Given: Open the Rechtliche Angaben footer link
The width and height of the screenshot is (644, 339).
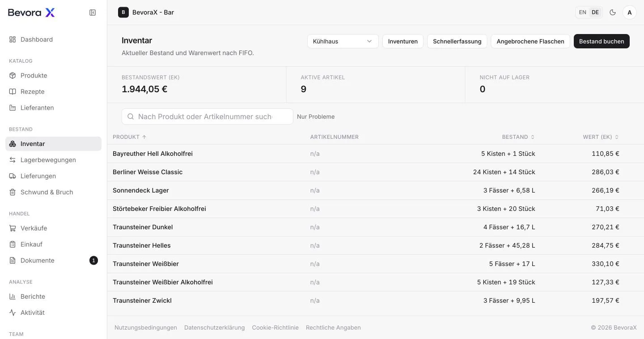Looking at the screenshot, I should 333,328.
